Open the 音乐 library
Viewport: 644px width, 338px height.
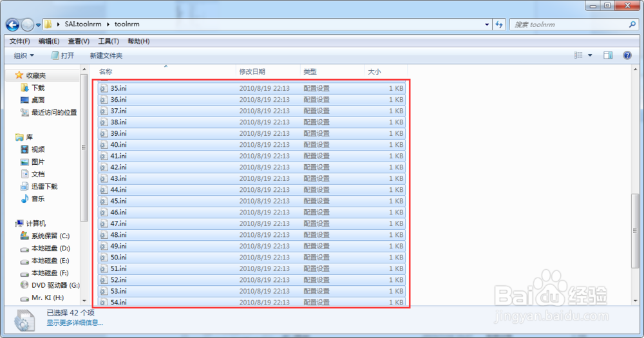tap(38, 199)
